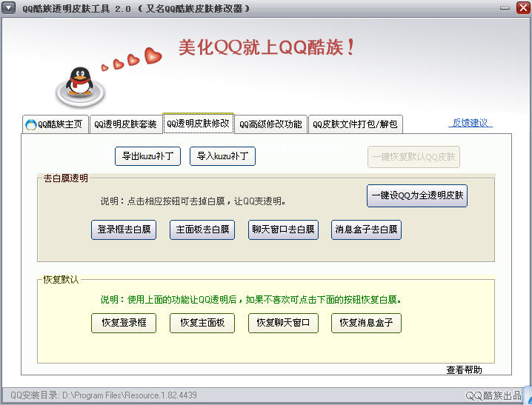This screenshot has width=532, height=405.
Task: Click 登录框去白膜 button
Action: click(124, 230)
